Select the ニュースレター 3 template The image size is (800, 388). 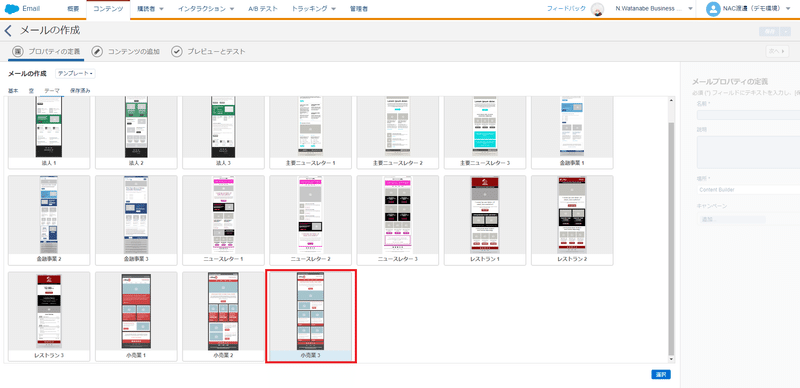pyautogui.click(x=398, y=221)
